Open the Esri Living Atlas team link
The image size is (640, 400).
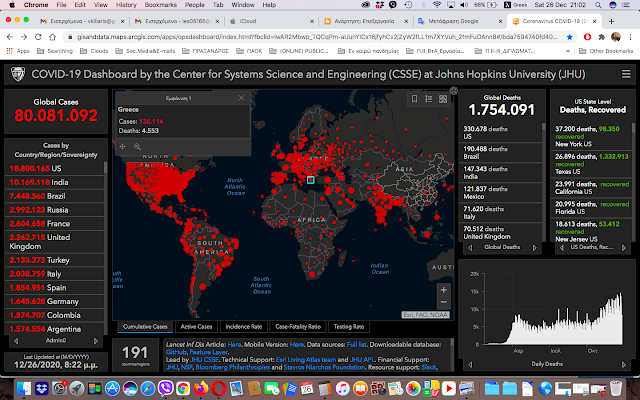coord(306,360)
